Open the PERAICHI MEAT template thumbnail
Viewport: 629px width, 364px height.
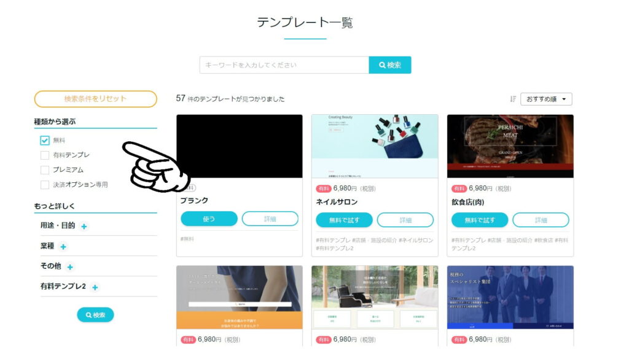[x=510, y=146]
